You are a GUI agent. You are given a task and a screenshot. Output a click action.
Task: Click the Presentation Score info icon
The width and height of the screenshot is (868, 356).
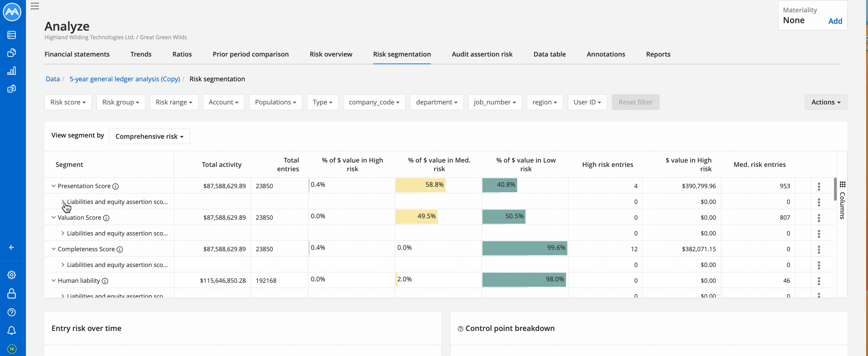[x=116, y=186]
